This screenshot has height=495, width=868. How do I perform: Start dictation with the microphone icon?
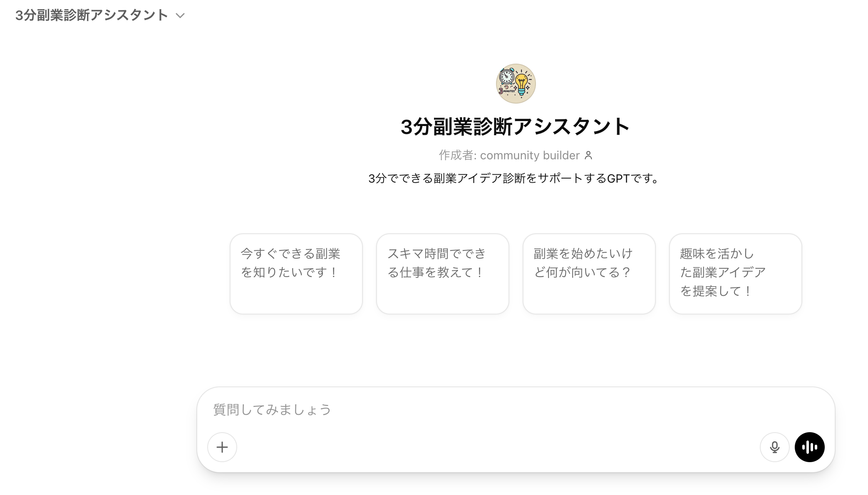tap(774, 447)
